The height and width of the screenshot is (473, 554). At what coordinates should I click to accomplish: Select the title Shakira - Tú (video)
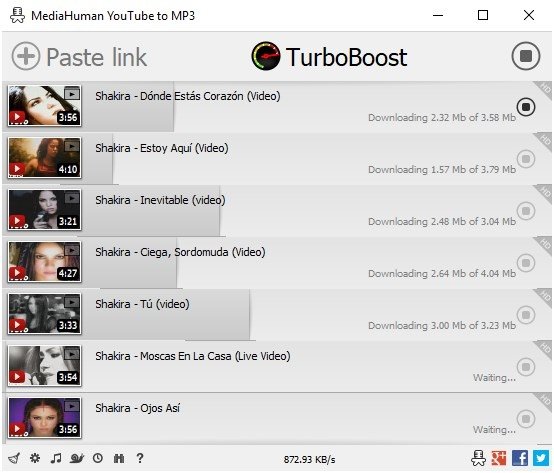coord(142,304)
